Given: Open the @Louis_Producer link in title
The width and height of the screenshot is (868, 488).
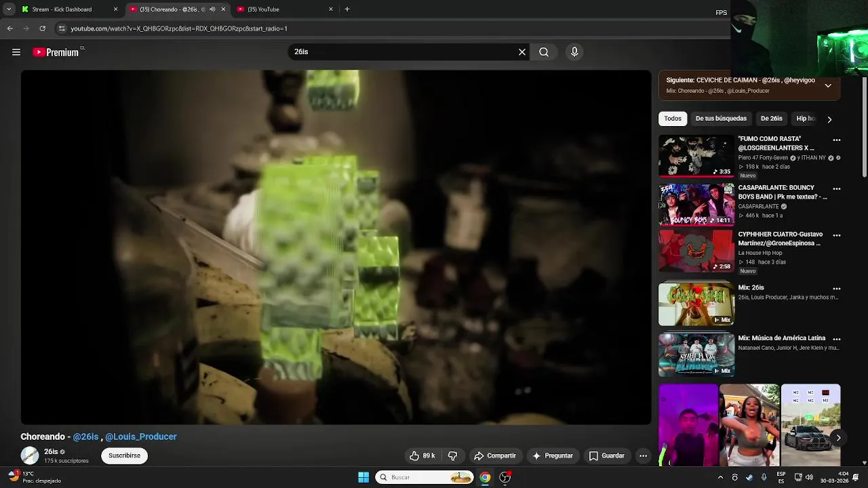Looking at the screenshot, I should click(x=141, y=437).
